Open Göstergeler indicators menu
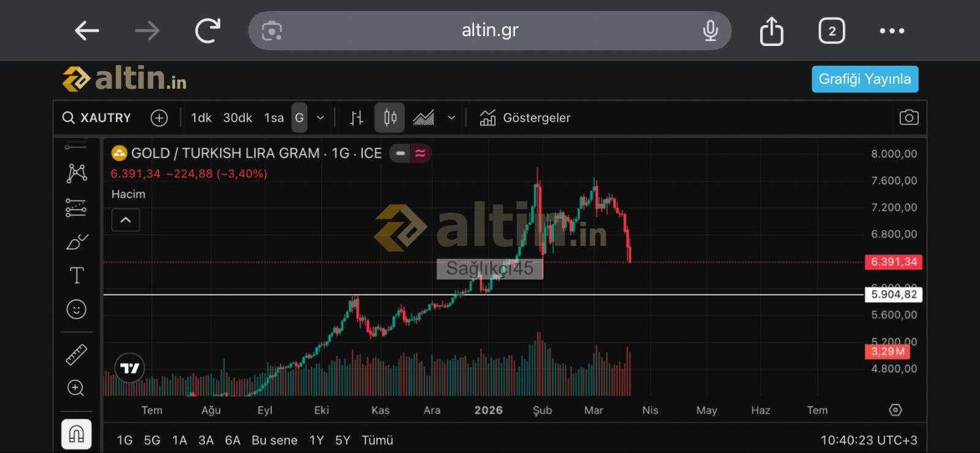 pos(526,118)
